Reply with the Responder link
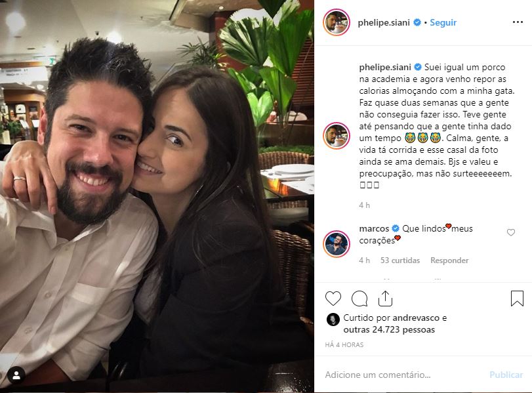 click(449, 260)
